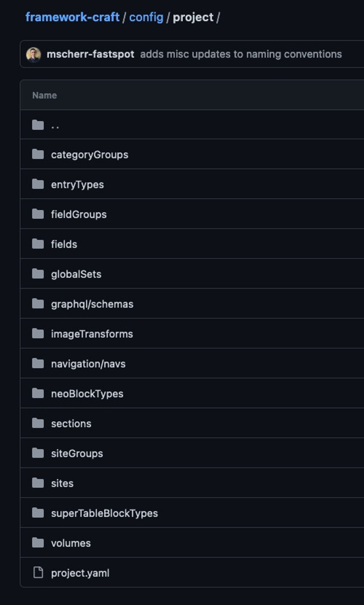The height and width of the screenshot is (605, 364).
Task: Click the file icon next to project.yaml
Action: [x=38, y=573]
